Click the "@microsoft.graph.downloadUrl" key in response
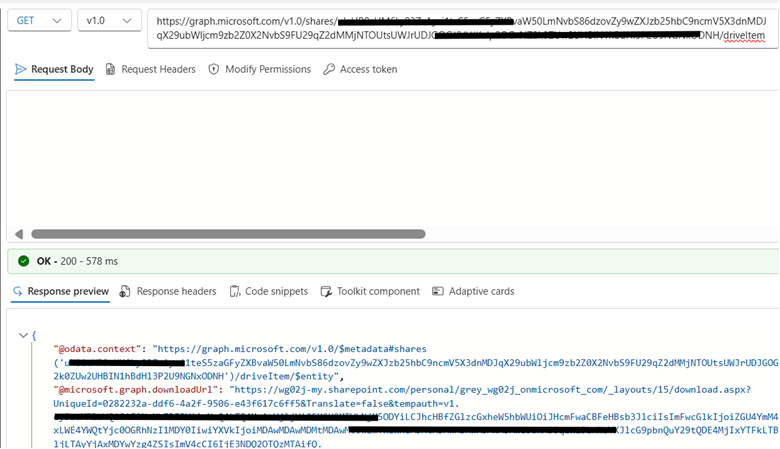The height and width of the screenshot is (449, 780). pyautogui.click(x=135, y=390)
